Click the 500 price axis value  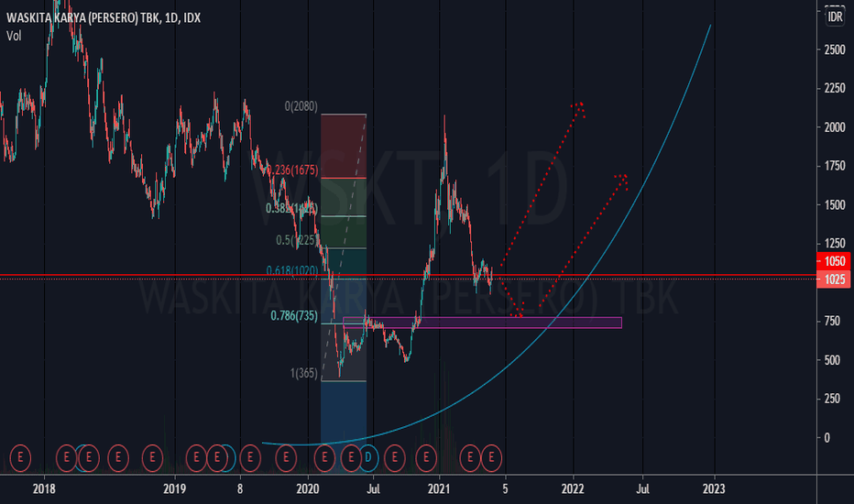(832, 360)
